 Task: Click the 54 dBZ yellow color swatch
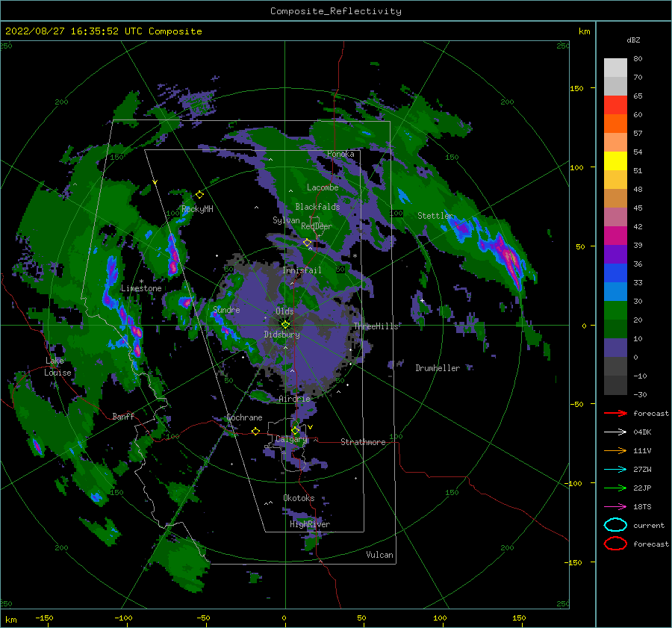(x=615, y=161)
